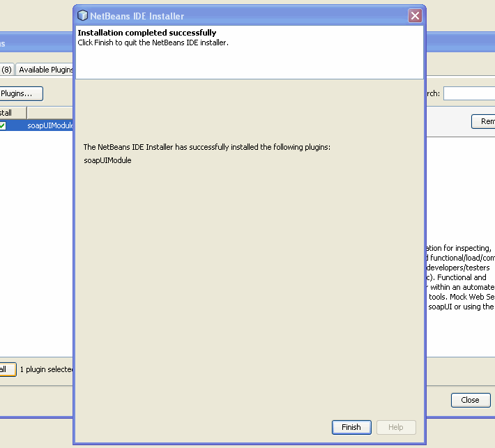Image resolution: width=495 pixels, height=448 pixels.
Task: Click the partially visible Rem button
Action: (483, 121)
